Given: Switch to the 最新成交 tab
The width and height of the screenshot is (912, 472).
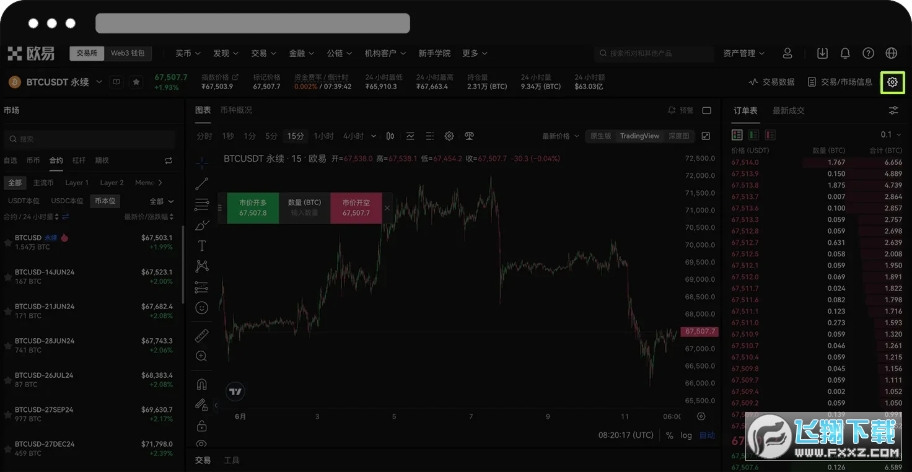Looking at the screenshot, I should (x=790, y=110).
